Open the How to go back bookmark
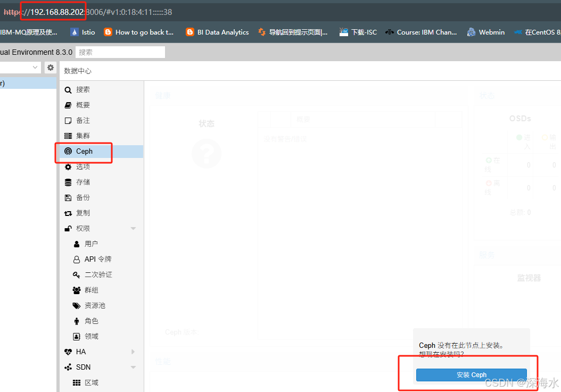The image size is (561, 392). pyautogui.click(x=139, y=32)
